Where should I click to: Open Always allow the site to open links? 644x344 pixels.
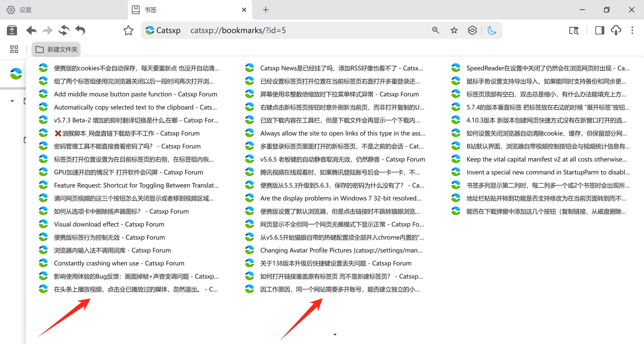(x=335, y=133)
